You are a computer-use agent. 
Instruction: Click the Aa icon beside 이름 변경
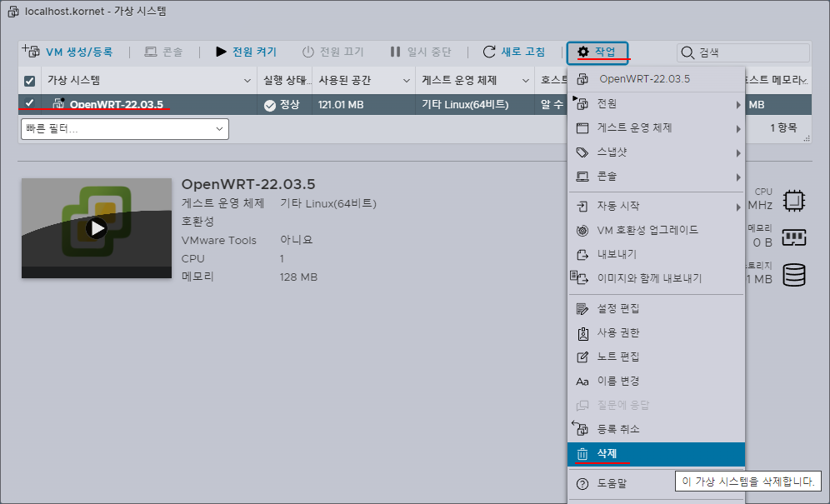582,382
